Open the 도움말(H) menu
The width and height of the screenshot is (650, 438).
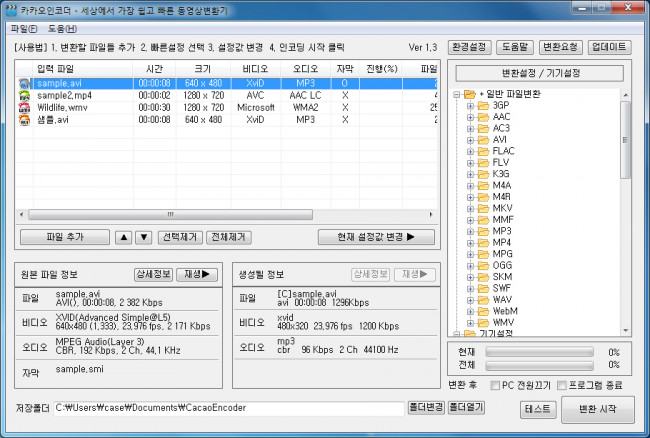coord(61,28)
